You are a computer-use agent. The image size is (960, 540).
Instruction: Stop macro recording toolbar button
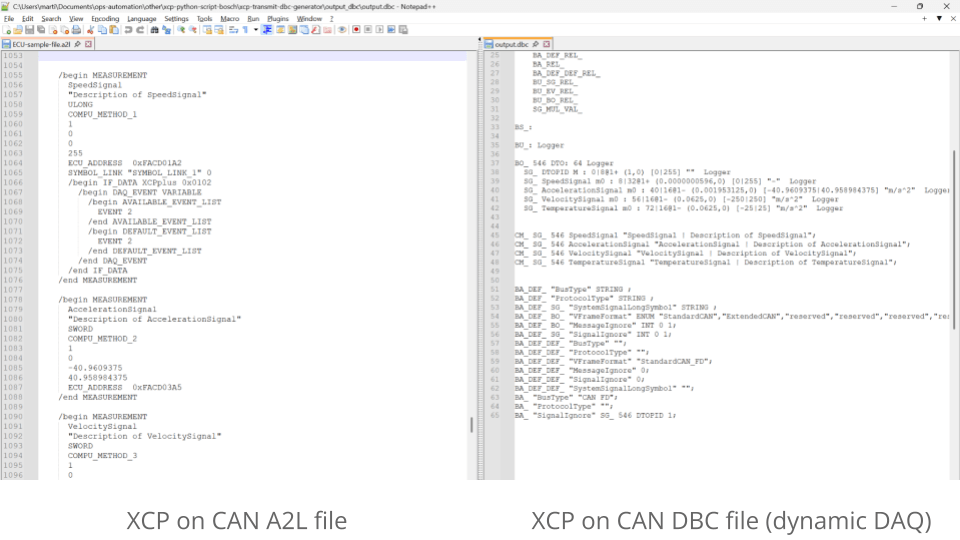(x=368, y=29)
